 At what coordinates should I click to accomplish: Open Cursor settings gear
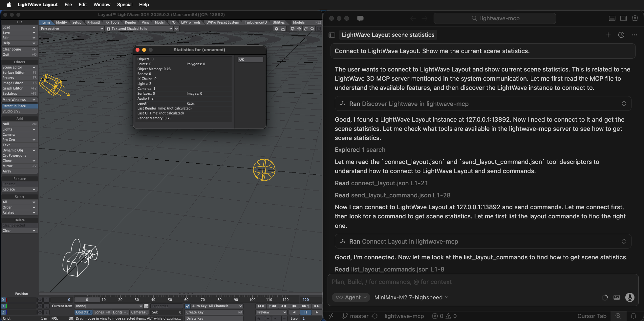[x=635, y=18]
